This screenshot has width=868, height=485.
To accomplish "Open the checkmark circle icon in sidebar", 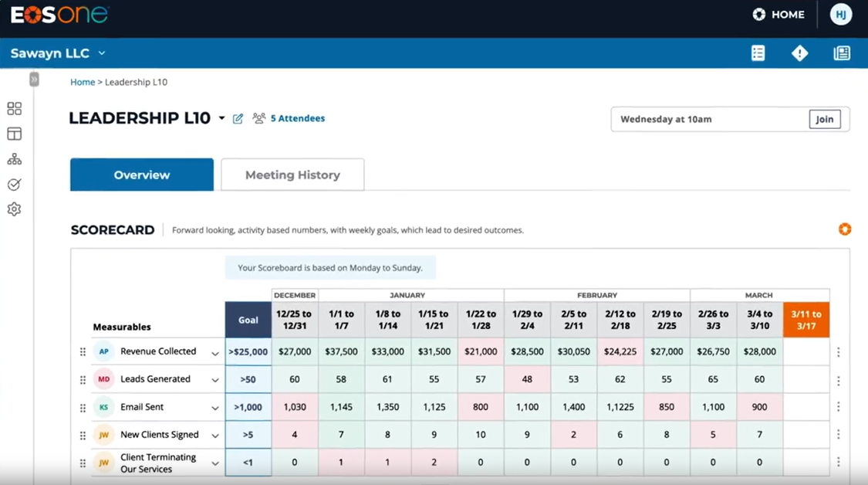I will click(15, 185).
